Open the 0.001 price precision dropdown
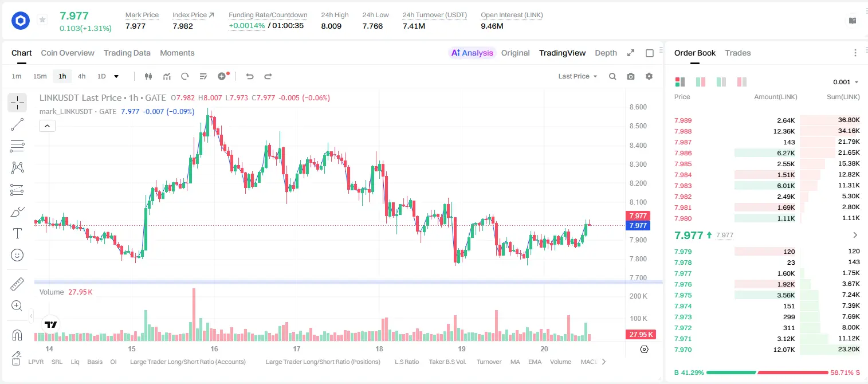The width and height of the screenshot is (868, 384). (846, 82)
